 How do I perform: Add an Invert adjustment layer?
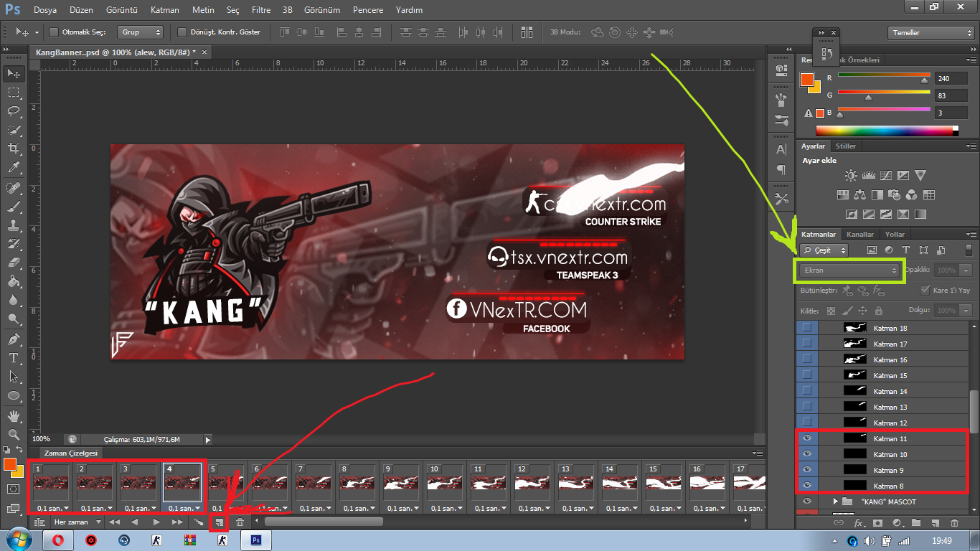click(x=851, y=214)
